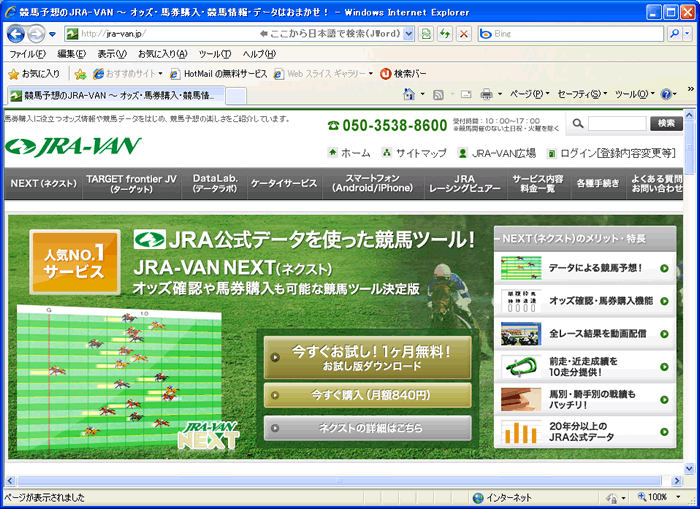
Task: Open the TARGET frontier JV navigation tab
Action: pyautogui.click(x=132, y=184)
